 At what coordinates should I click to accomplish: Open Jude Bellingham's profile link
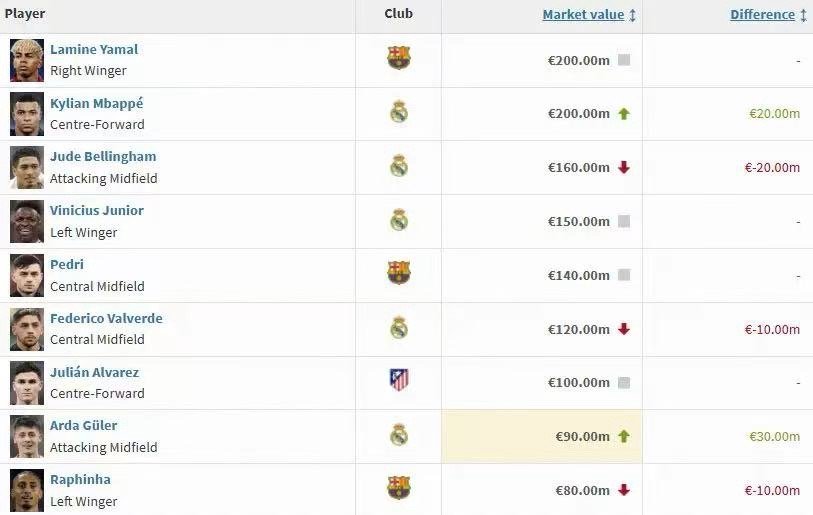pyautogui.click(x=103, y=157)
